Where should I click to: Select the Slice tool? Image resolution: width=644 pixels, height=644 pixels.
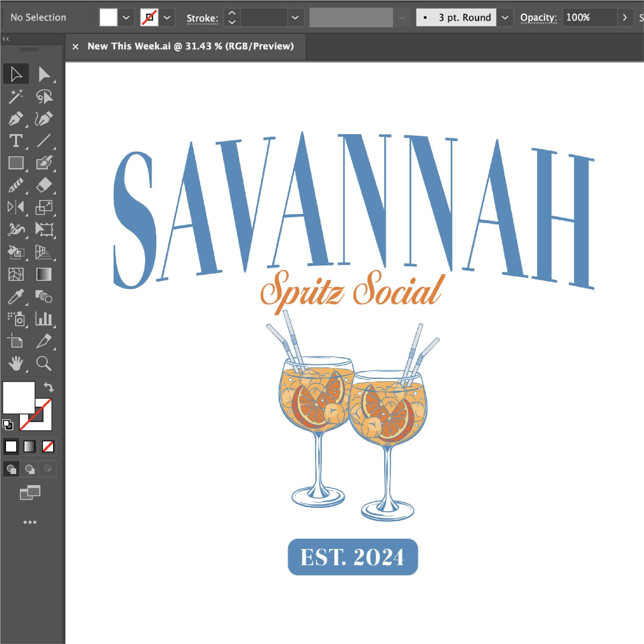coord(44,341)
